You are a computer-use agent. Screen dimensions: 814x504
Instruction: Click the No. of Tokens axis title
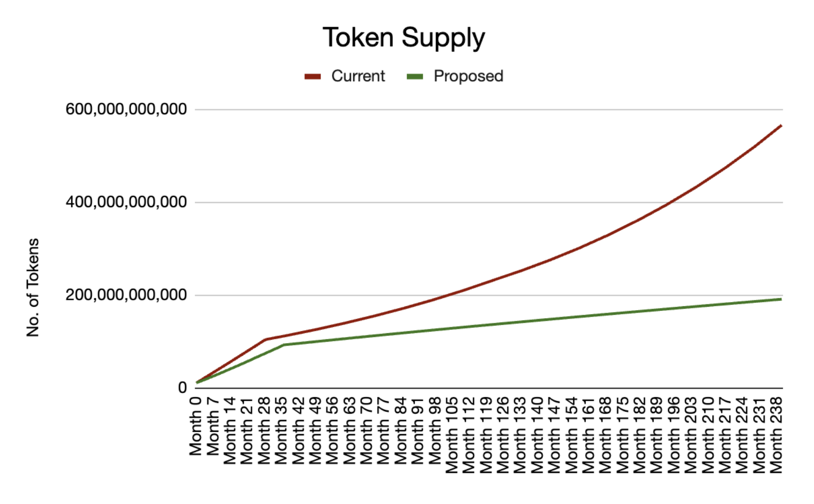[x=33, y=287]
